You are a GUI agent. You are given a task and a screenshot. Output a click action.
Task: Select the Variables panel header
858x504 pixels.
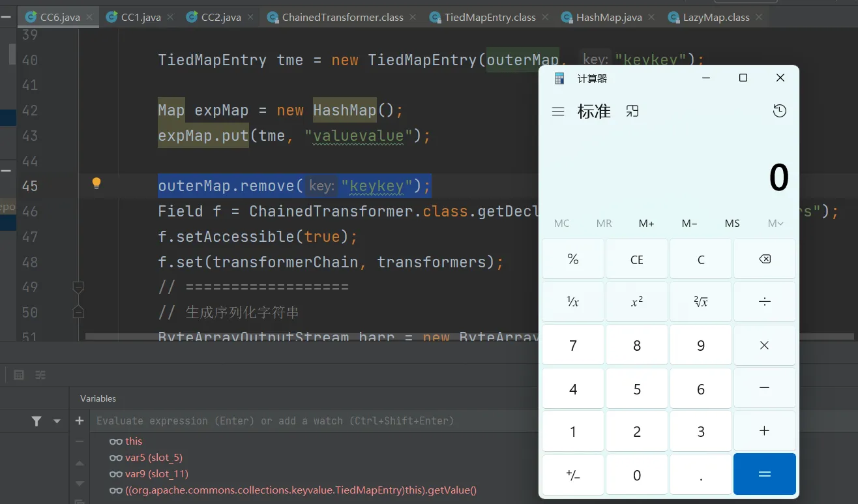(x=98, y=398)
